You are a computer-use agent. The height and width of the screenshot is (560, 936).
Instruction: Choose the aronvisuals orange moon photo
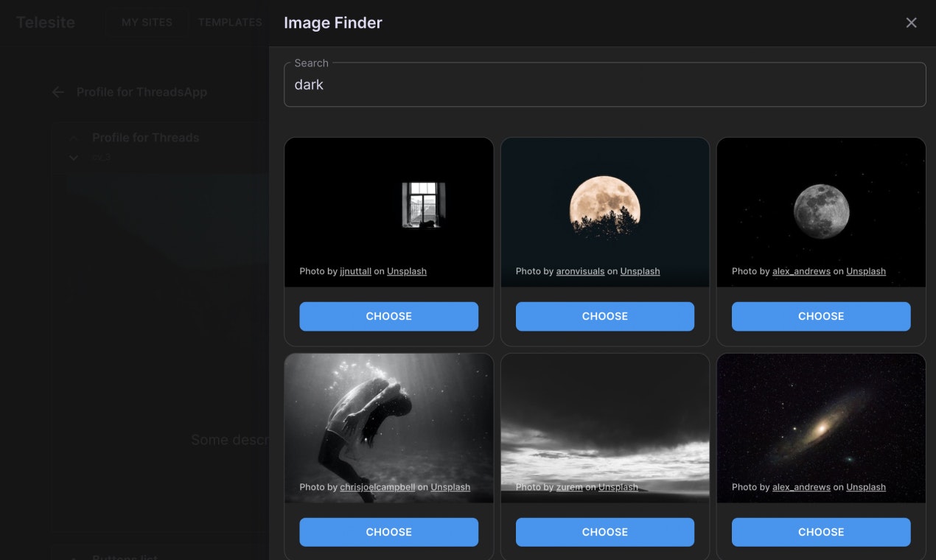pyautogui.click(x=604, y=316)
